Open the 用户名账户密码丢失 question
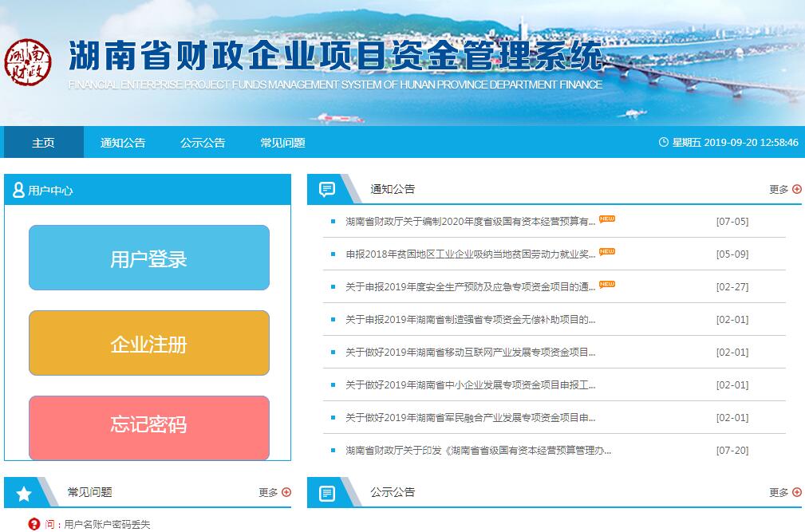Viewport: 805px width, 532px height. coord(107,524)
